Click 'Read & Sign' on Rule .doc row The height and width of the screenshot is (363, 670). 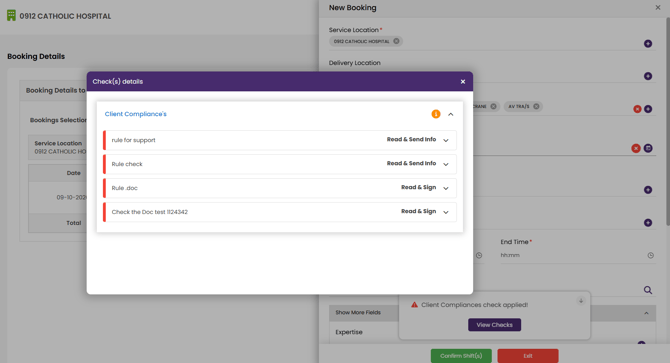click(x=418, y=187)
